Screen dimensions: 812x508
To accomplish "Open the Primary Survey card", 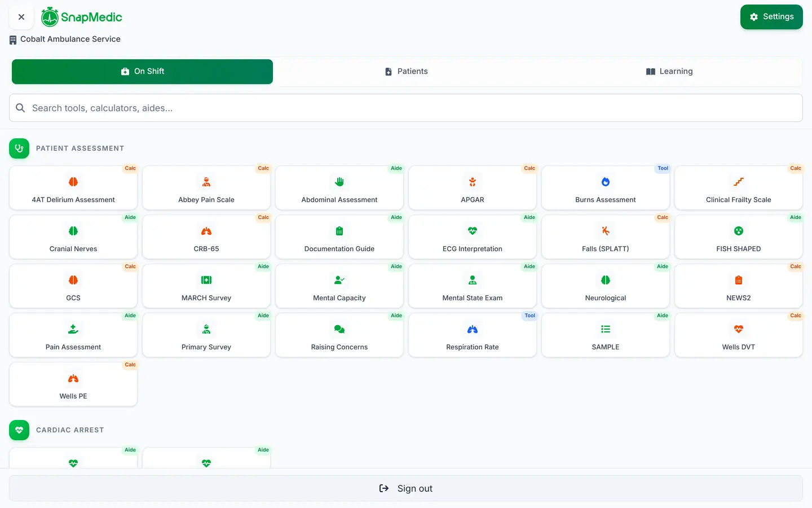I will 206,335.
